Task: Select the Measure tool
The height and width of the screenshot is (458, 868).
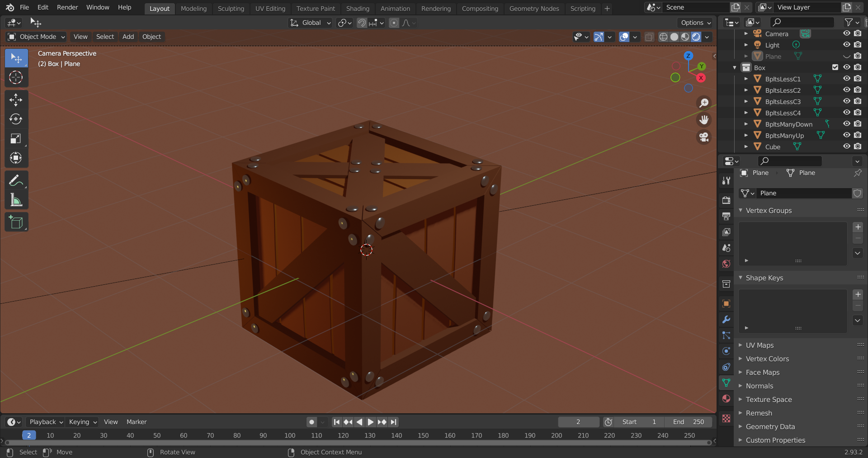Action: pos(16,200)
